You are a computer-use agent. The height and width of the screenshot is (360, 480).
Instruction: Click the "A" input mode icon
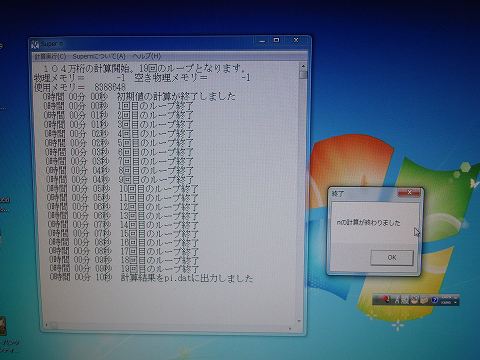coord(398,300)
